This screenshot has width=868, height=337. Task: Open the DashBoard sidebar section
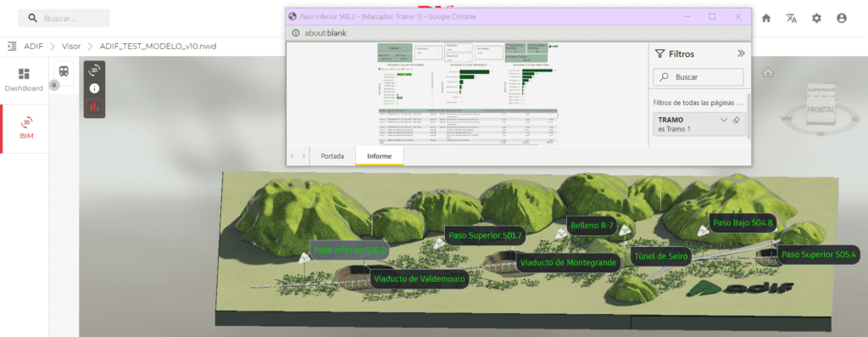tap(24, 80)
